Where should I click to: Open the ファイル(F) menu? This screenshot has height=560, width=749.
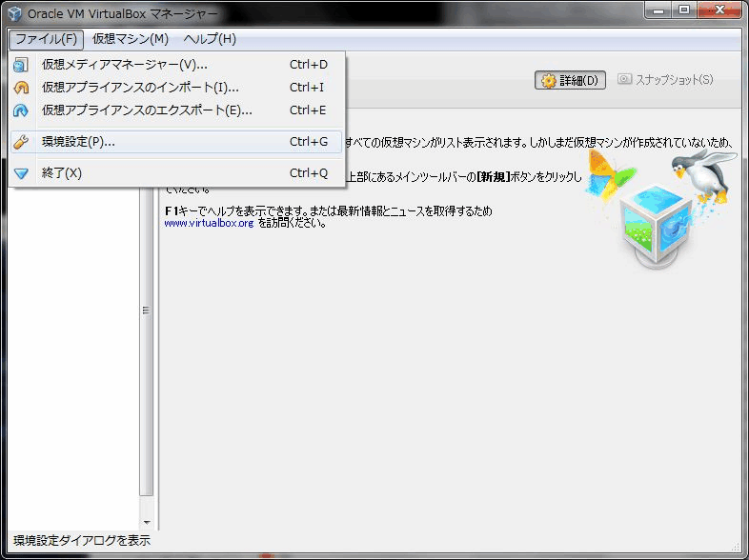point(47,39)
